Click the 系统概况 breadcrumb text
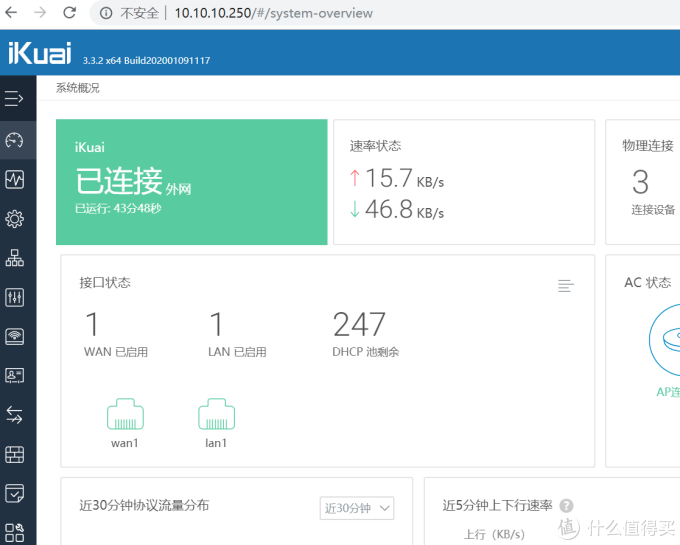 (78, 88)
